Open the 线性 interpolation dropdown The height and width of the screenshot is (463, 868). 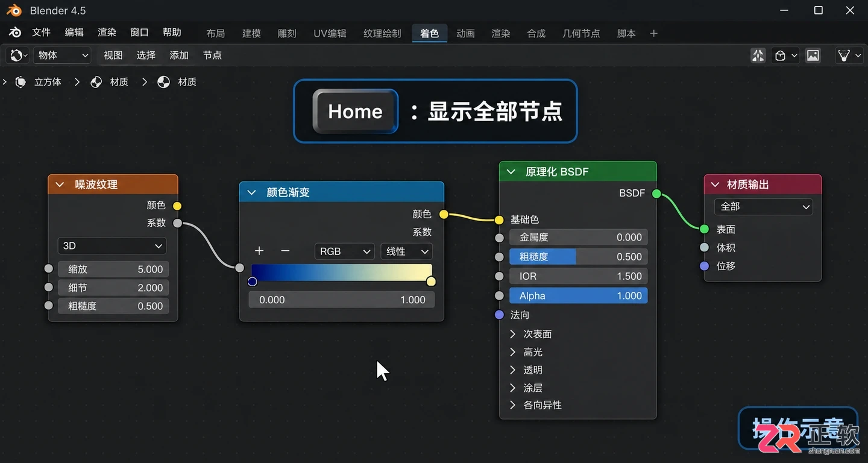coord(407,251)
